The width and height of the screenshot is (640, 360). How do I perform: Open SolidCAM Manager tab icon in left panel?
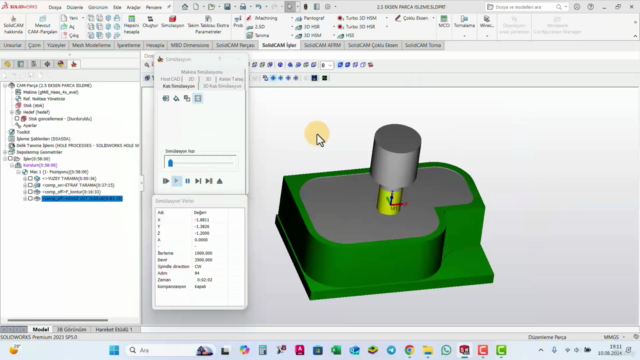[x=74, y=64]
